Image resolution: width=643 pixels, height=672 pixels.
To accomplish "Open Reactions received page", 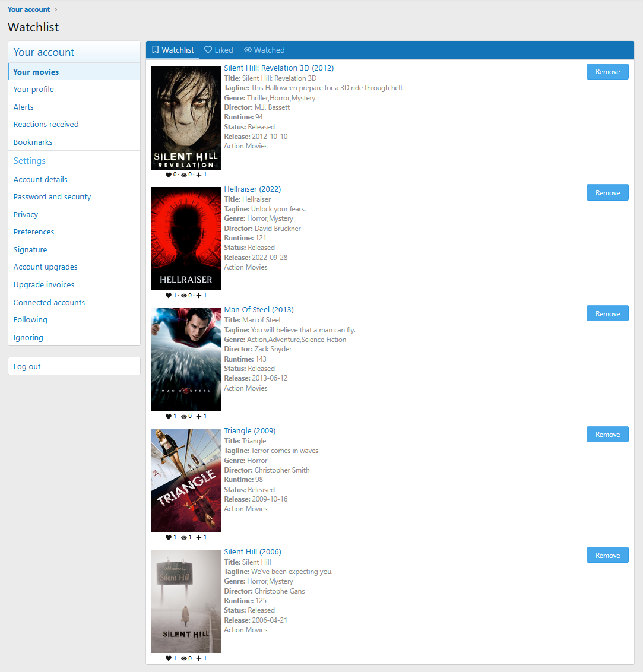I will coord(74,124).
